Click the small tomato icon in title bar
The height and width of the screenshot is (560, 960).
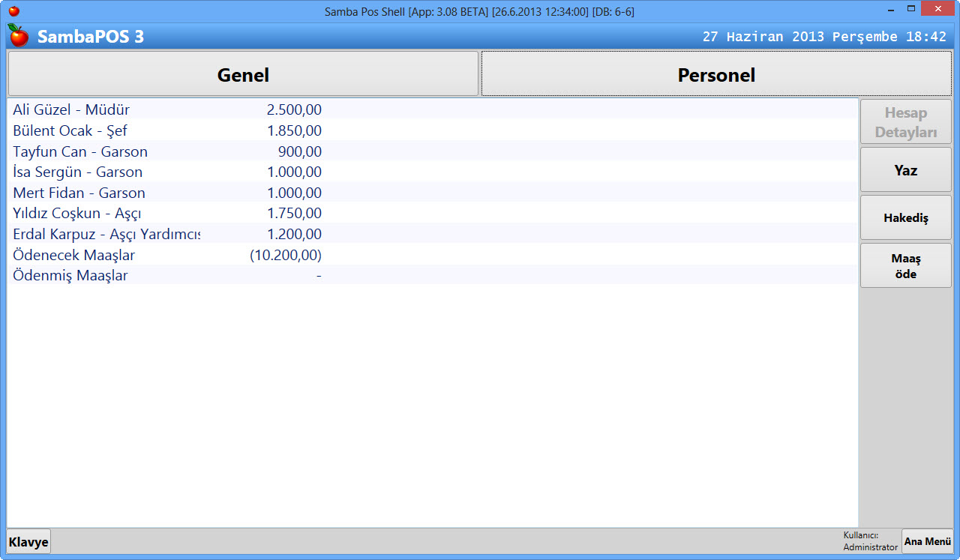[x=13, y=11]
